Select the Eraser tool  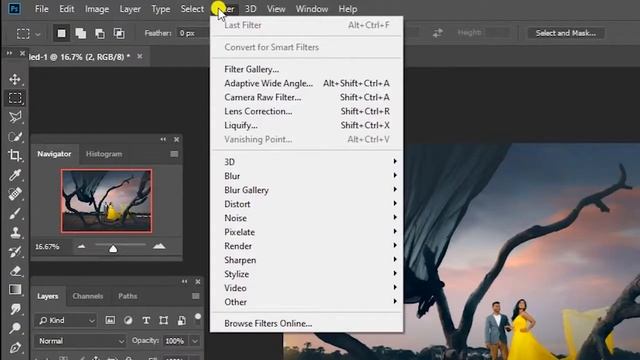(x=15, y=271)
